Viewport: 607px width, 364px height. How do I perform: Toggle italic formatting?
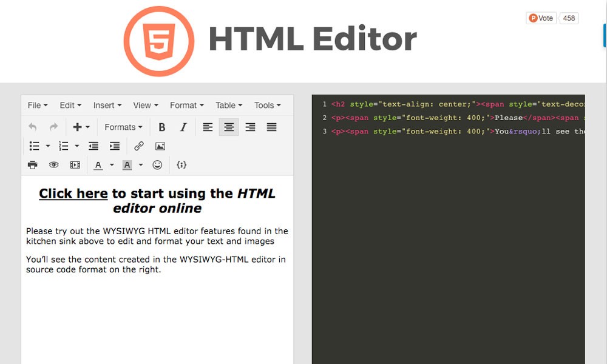point(183,127)
